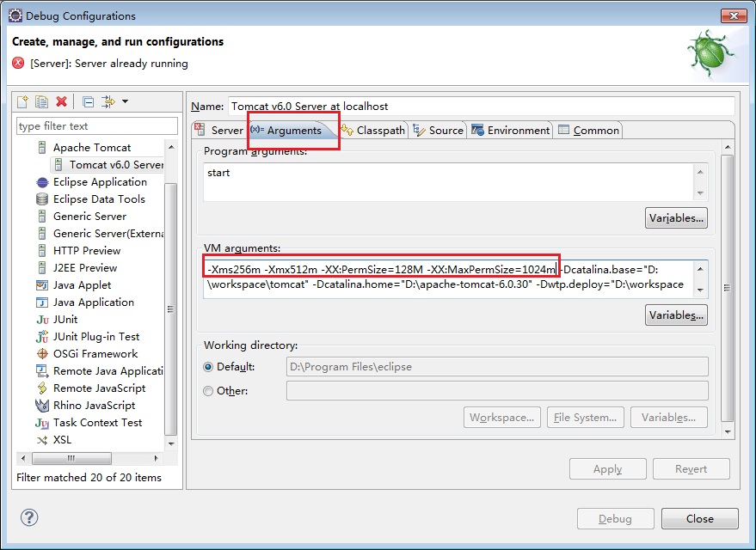Screen dimensions: 756x550
Task: Collapse all launch configuration tree nodes
Action: (x=89, y=101)
